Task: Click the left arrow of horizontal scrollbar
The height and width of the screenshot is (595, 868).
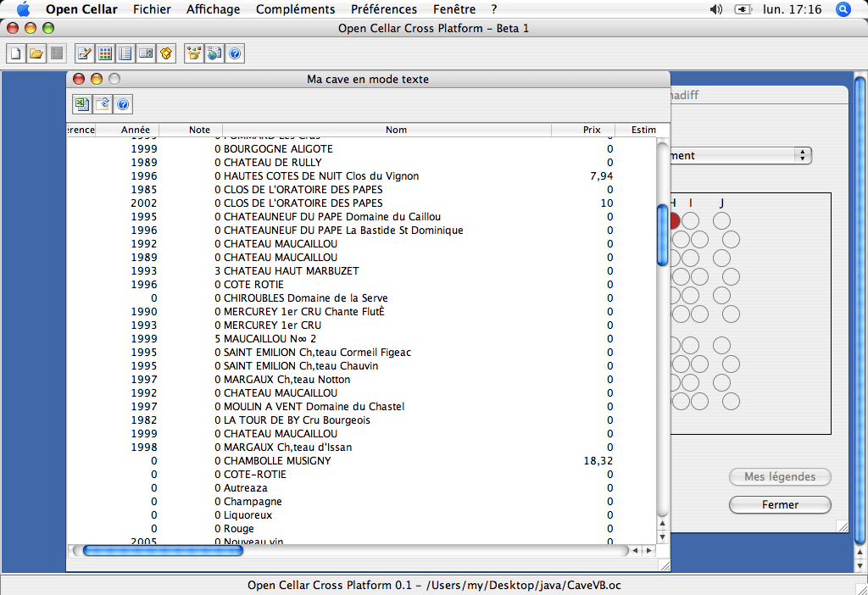Action: [x=635, y=551]
